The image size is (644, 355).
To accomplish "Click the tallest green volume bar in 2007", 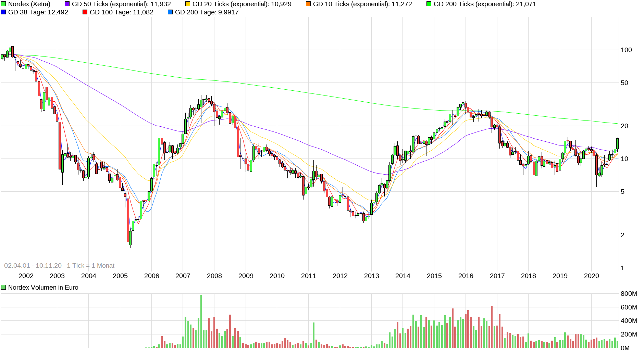I will click(201, 322).
